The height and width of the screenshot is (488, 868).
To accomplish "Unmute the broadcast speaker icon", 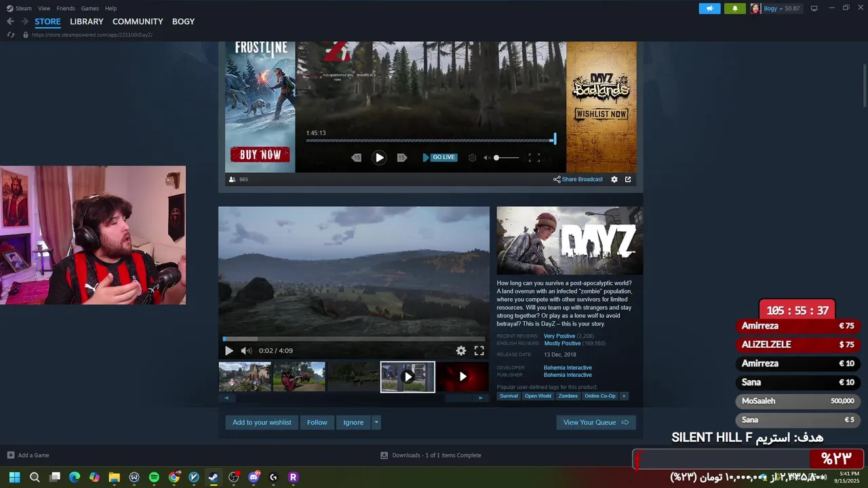I will tap(487, 157).
